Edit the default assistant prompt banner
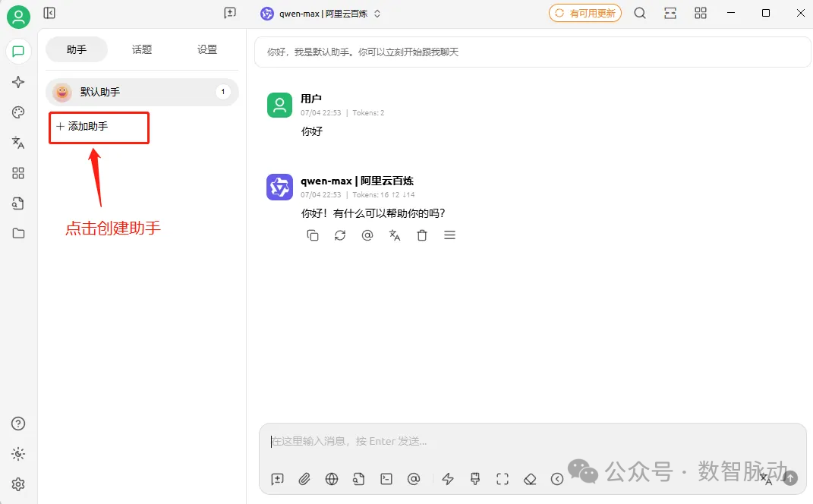The image size is (813, 504). tap(532, 52)
